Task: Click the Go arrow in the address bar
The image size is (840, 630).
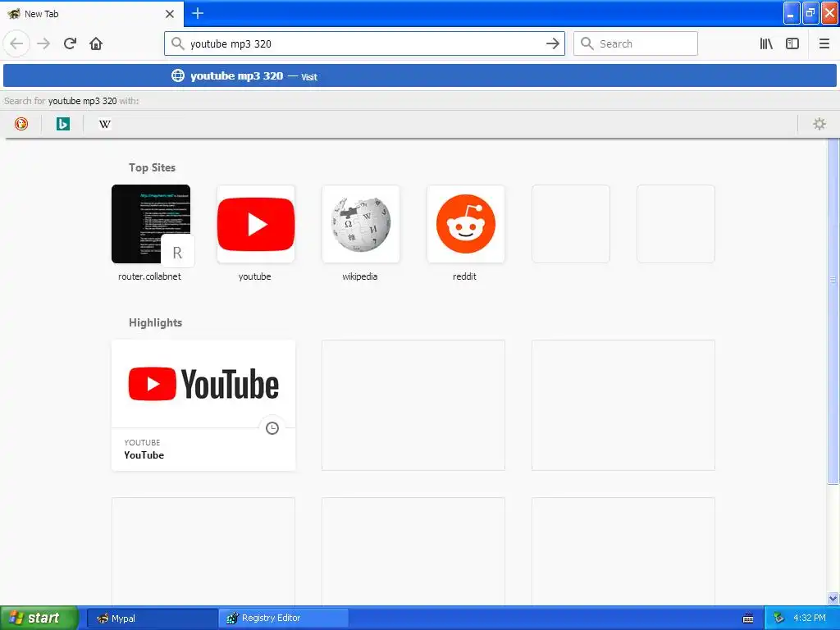Action: point(552,43)
